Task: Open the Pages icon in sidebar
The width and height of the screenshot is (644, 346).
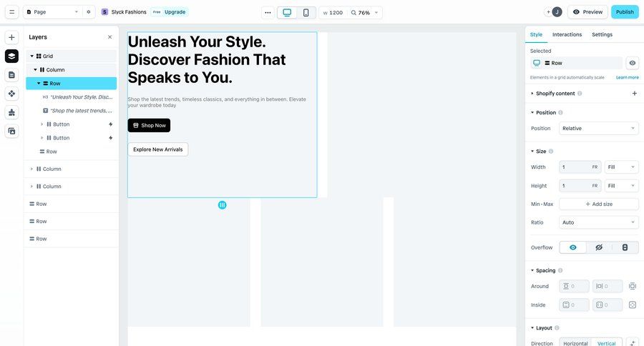Action: pyautogui.click(x=11, y=74)
